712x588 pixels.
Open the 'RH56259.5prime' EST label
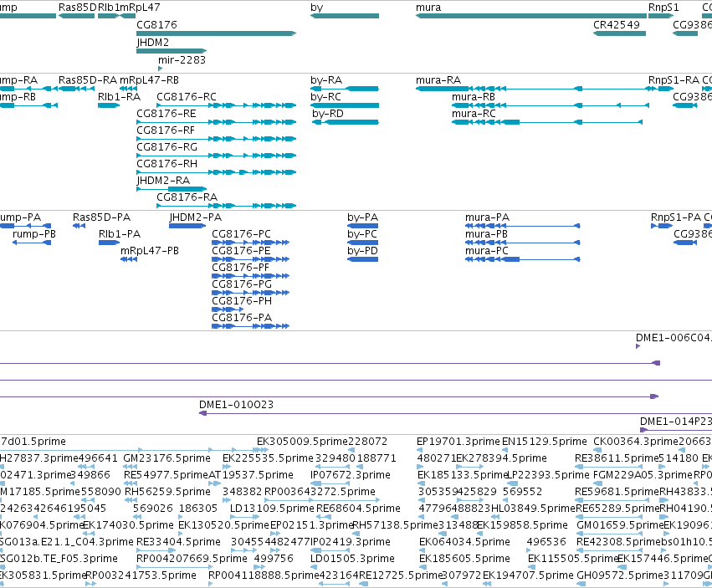(167, 492)
